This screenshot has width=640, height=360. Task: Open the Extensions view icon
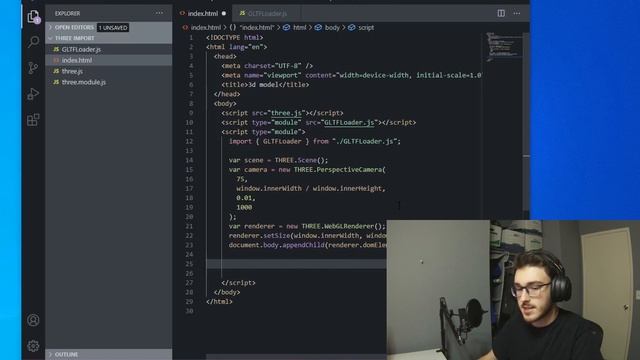coord(33,120)
